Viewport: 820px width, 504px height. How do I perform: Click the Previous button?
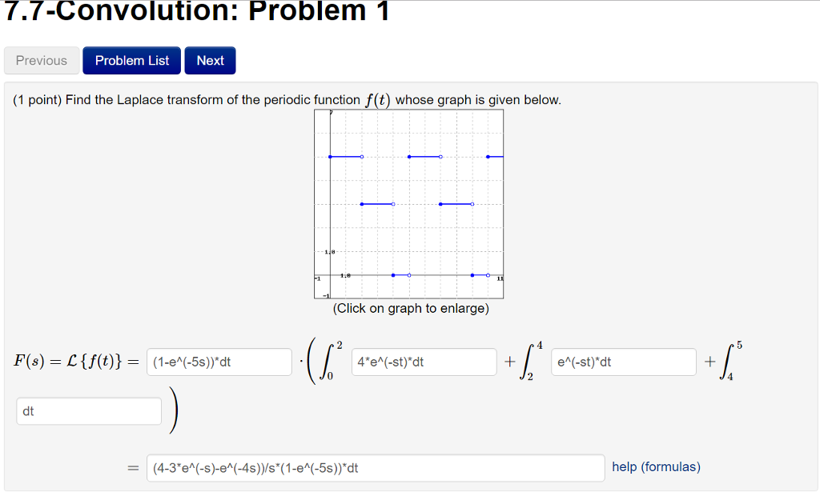[42, 61]
